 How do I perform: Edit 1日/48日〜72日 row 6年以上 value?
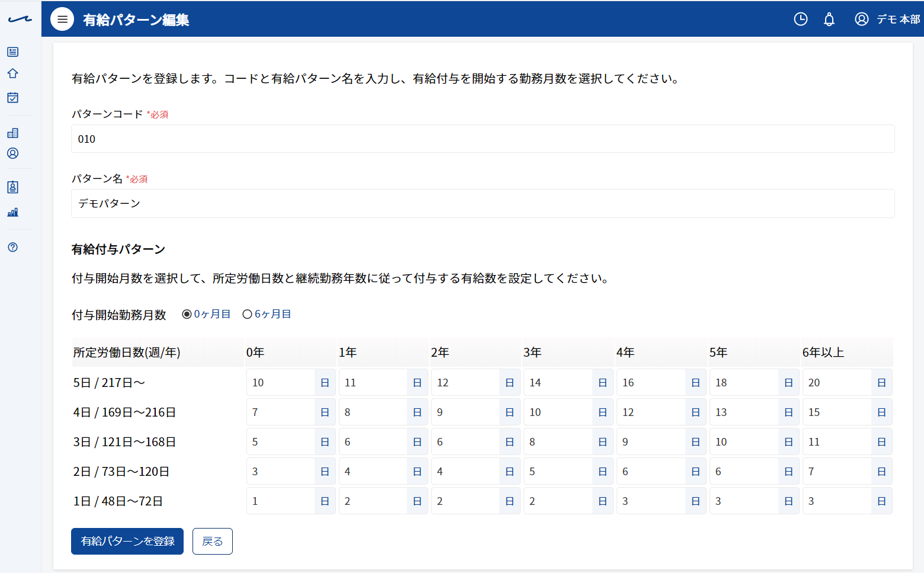click(x=837, y=501)
